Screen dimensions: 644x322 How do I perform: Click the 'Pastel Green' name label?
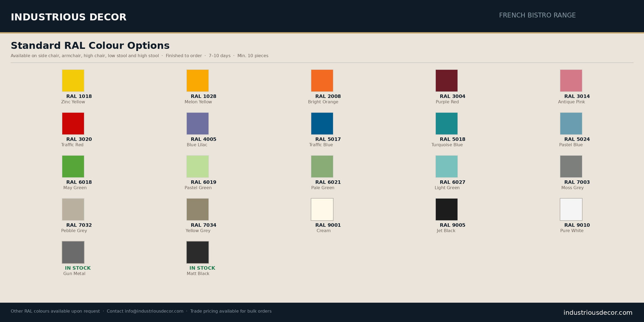(198, 188)
